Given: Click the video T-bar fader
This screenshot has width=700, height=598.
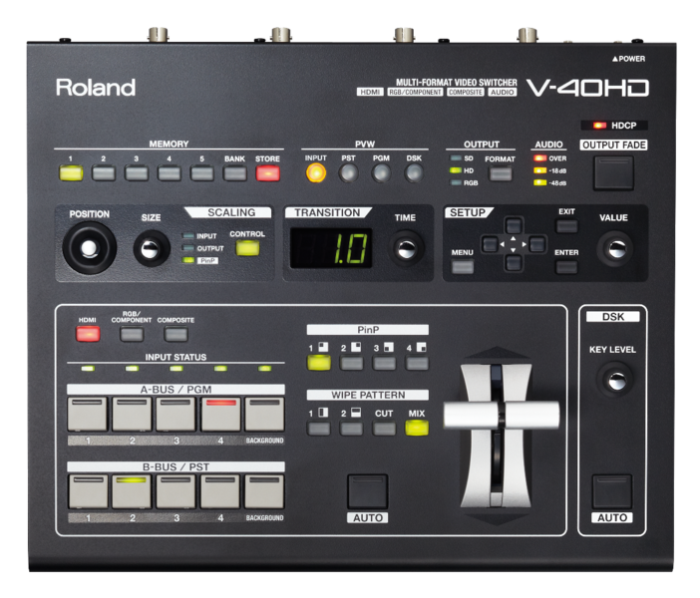Looking at the screenshot, I should [x=501, y=416].
